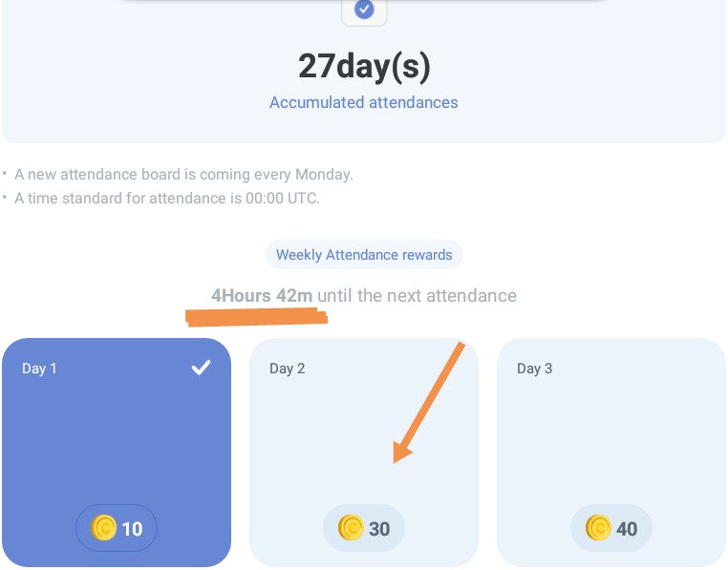Click the "4Hours 42m" countdown timer
This screenshot has height=570, width=728.
[x=262, y=295]
